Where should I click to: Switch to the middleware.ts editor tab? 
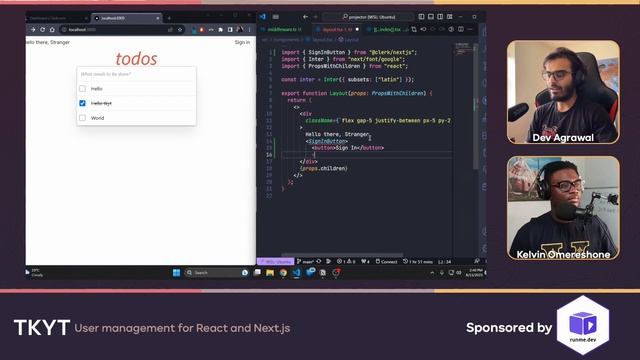[x=284, y=29]
